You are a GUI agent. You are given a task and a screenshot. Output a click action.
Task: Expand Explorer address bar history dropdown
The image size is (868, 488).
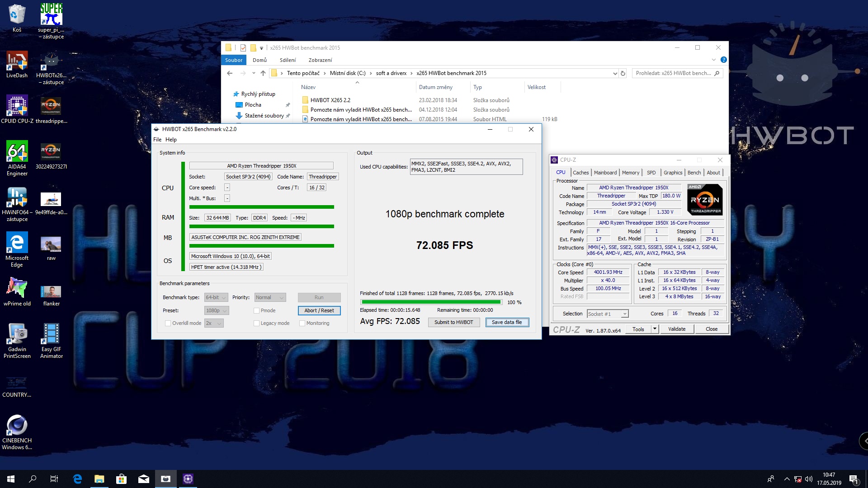click(x=615, y=73)
